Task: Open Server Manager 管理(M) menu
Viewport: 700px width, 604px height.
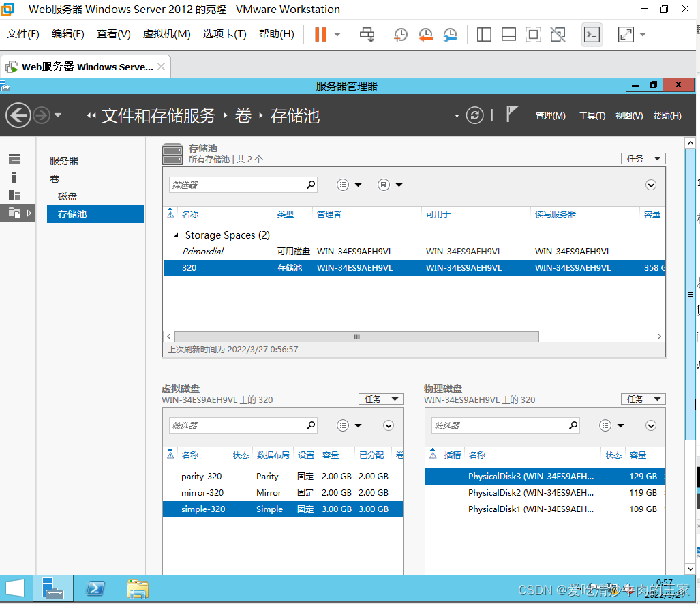Action: click(x=551, y=116)
